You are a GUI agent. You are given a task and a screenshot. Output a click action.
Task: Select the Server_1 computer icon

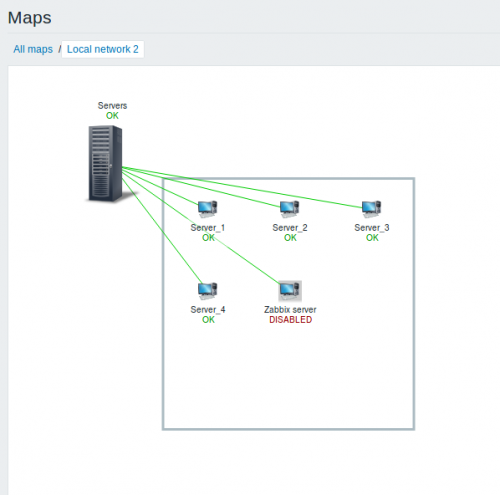pos(207,209)
